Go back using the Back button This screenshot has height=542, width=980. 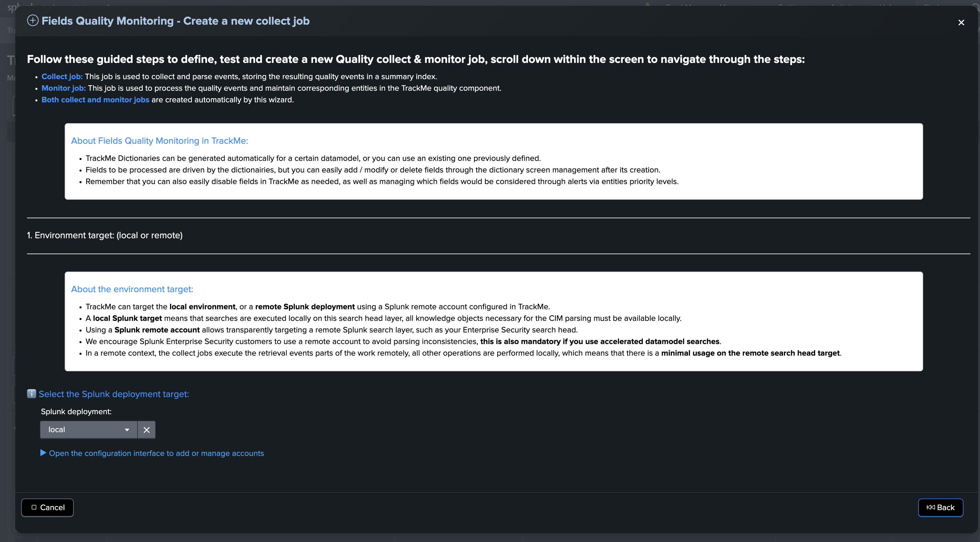tap(941, 508)
